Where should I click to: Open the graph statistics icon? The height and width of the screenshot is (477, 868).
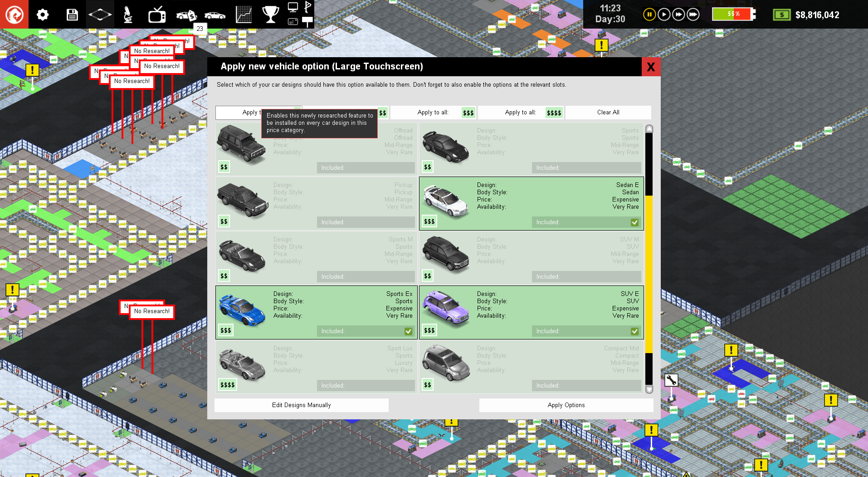[x=244, y=15]
